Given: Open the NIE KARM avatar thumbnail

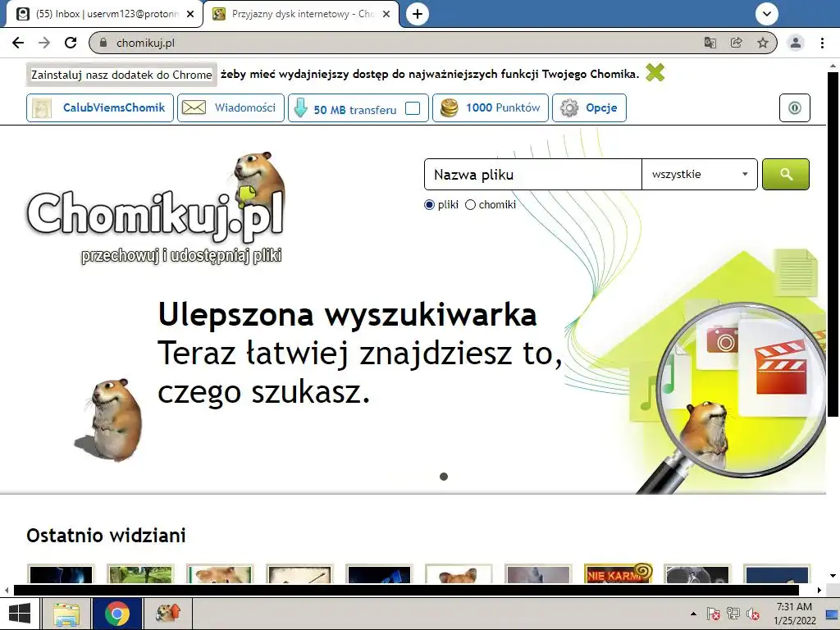Looking at the screenshot, I should (618, 573).
